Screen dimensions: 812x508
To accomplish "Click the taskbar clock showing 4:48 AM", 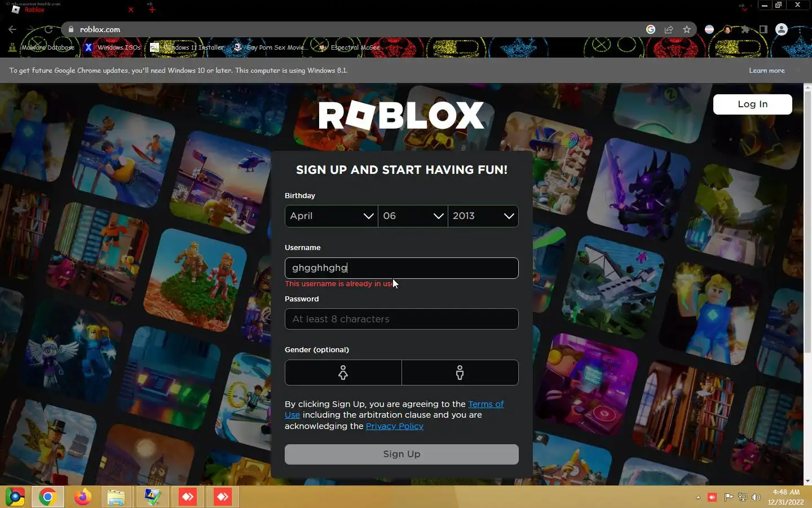I will click(785, 497).
